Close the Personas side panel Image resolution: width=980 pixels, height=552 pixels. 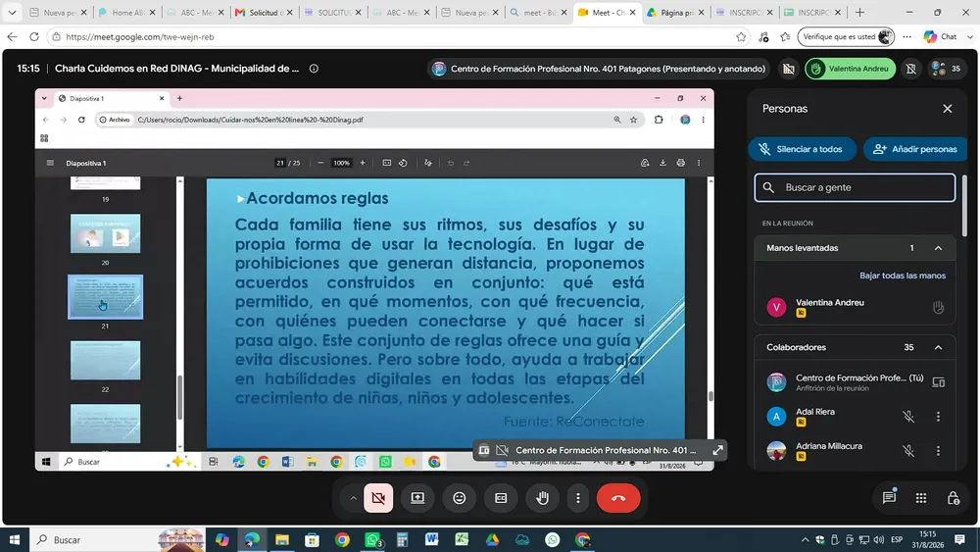948,109
